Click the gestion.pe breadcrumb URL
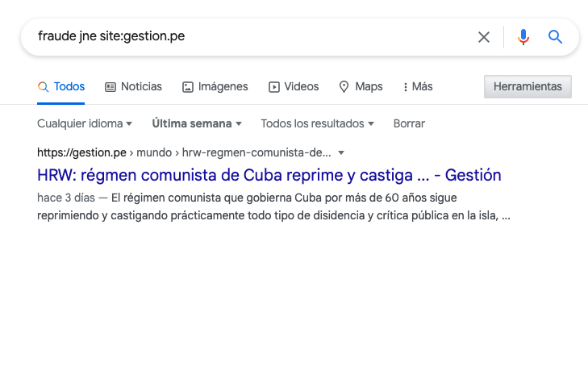 tap(184, 152)
